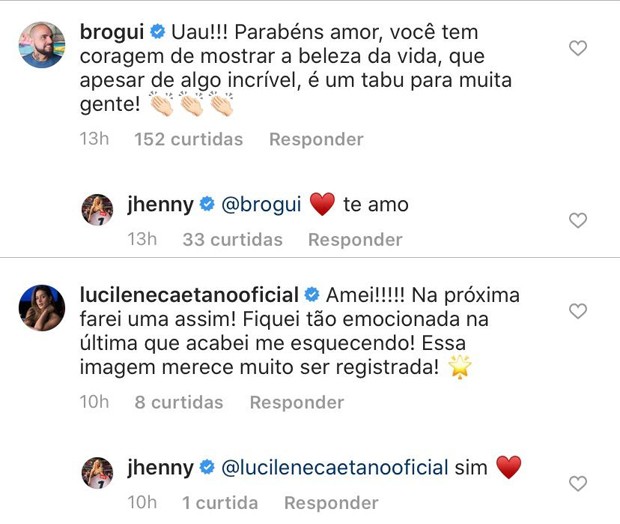
Task: Like jhenny's reply to brogui
Action: click(x=577, y=220)
